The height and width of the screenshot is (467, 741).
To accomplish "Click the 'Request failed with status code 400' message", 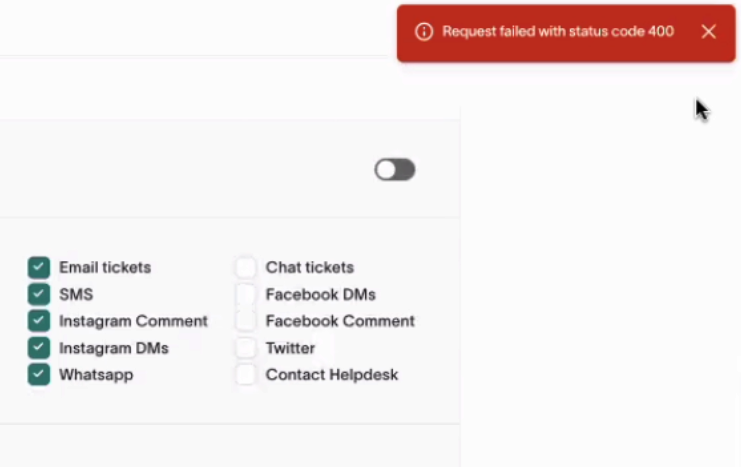I will 558,32.
